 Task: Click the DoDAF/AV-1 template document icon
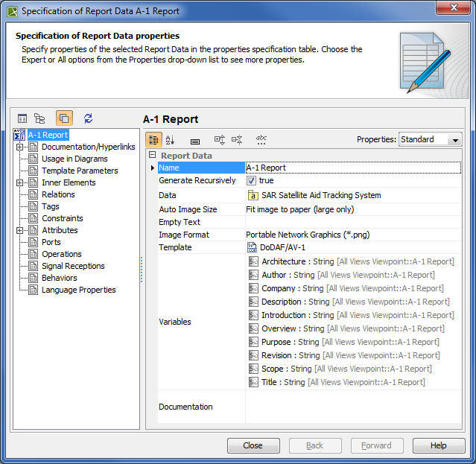point(252,247)
